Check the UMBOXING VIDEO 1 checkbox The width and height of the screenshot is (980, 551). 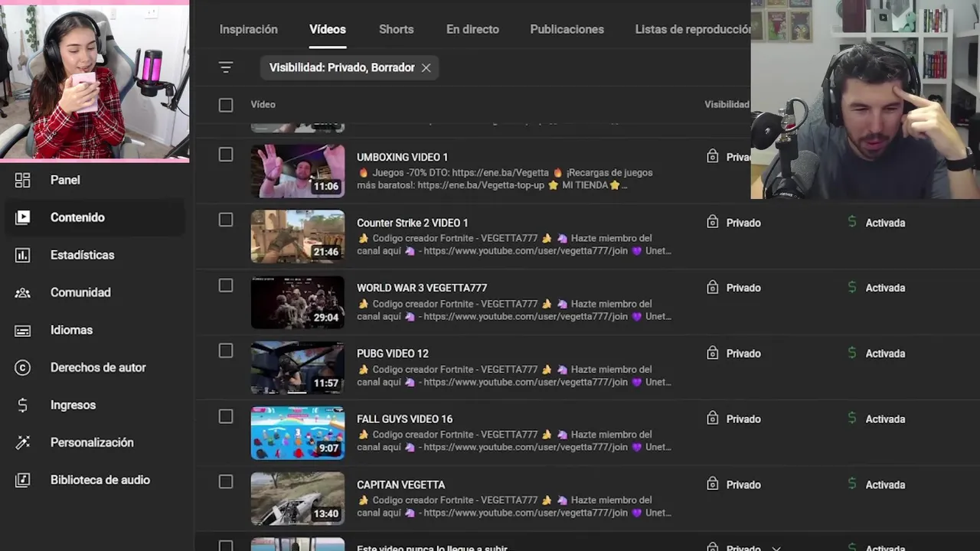[x=225, y=155]
